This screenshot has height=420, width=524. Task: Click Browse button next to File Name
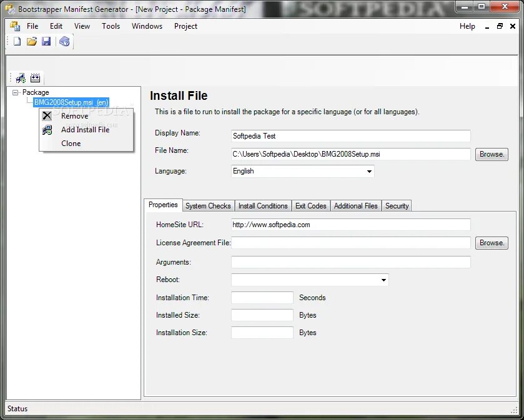[492, 154]
